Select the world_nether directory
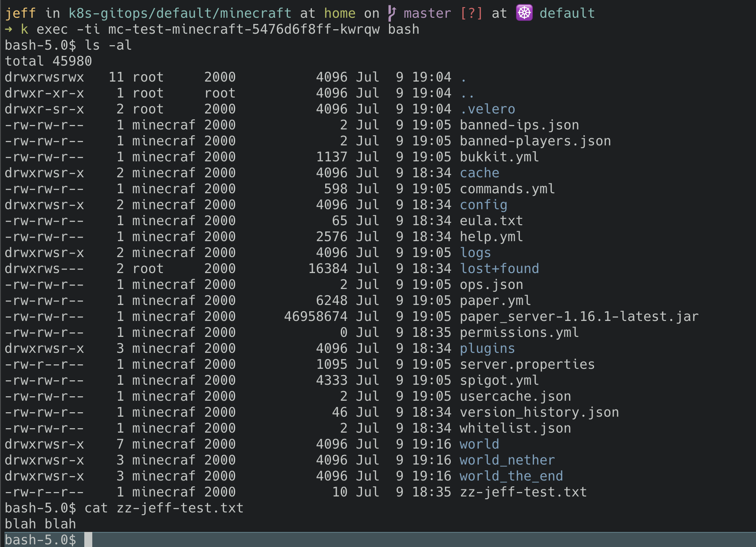 (x=506, y=460)
